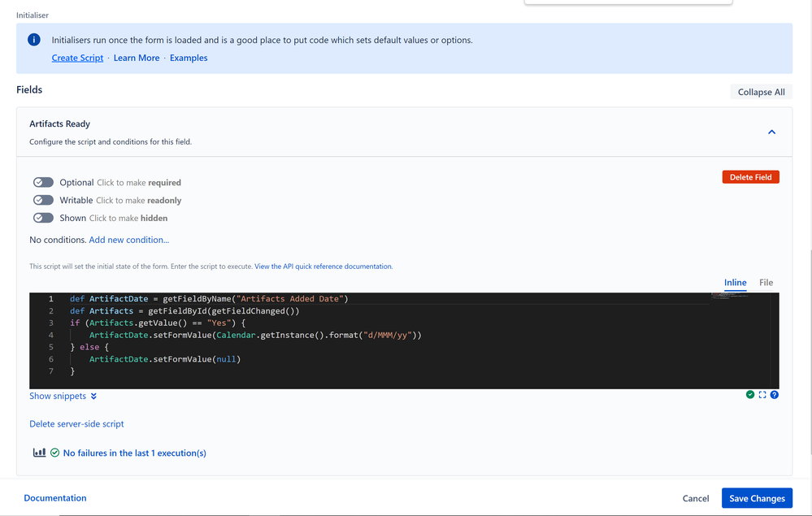Expand Show snippets list

coord(58,396)
